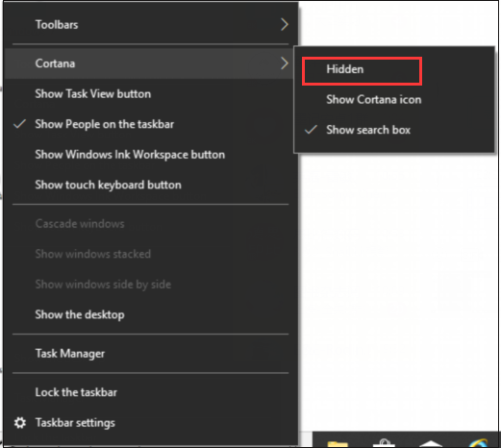Click the greyed-out Cascade windows entry

point(151,223)
